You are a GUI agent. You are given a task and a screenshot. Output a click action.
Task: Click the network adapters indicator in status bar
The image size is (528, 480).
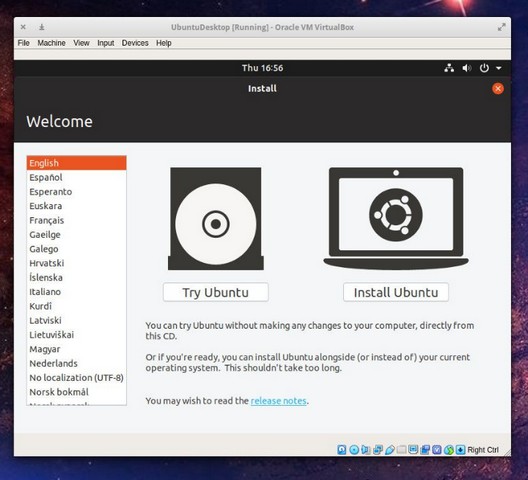[x=378, y=450]
